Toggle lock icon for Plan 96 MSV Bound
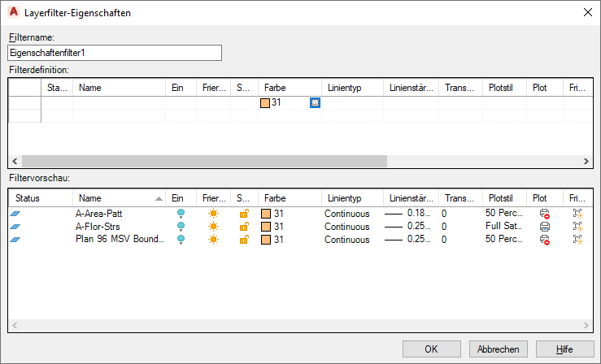The height and width of the screenshot is (364, 601). pyautogui.click(x=244, y=240)
